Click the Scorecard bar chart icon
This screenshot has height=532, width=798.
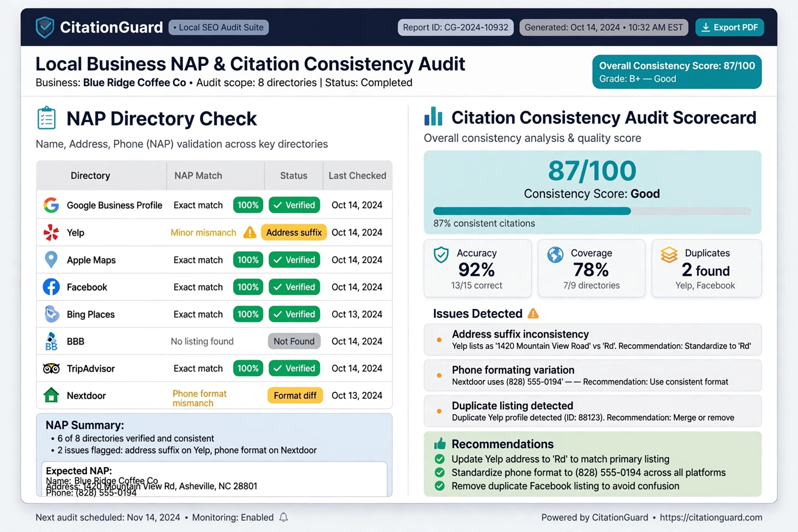[433, 117]
